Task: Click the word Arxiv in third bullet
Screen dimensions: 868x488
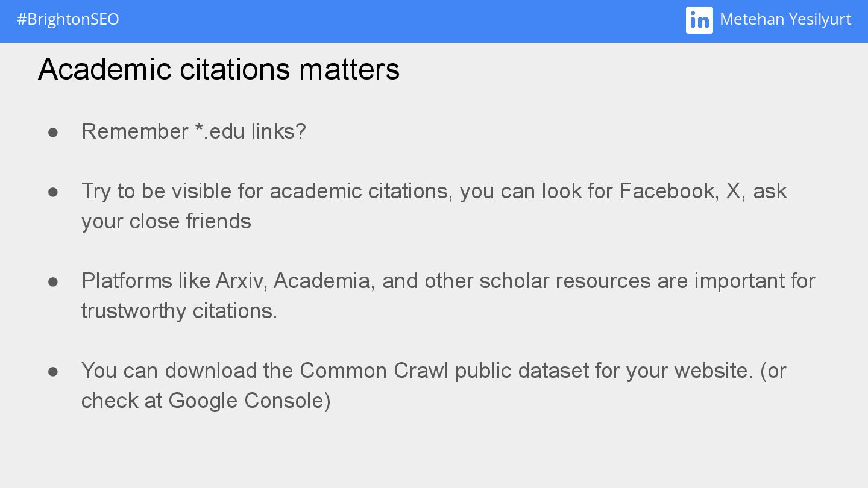Action: tap(242, 280)
